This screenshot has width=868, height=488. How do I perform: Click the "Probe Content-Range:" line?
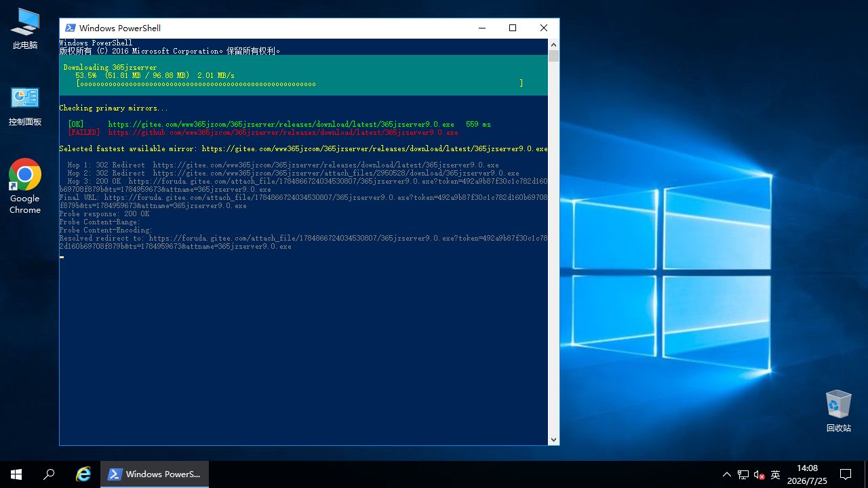(x=100, y=222)
